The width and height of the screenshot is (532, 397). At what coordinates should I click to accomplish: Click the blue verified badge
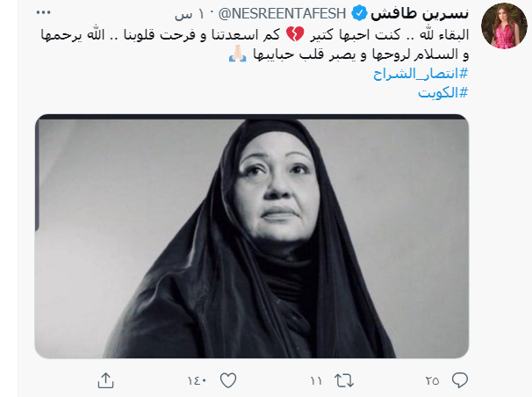pos(359,13)
